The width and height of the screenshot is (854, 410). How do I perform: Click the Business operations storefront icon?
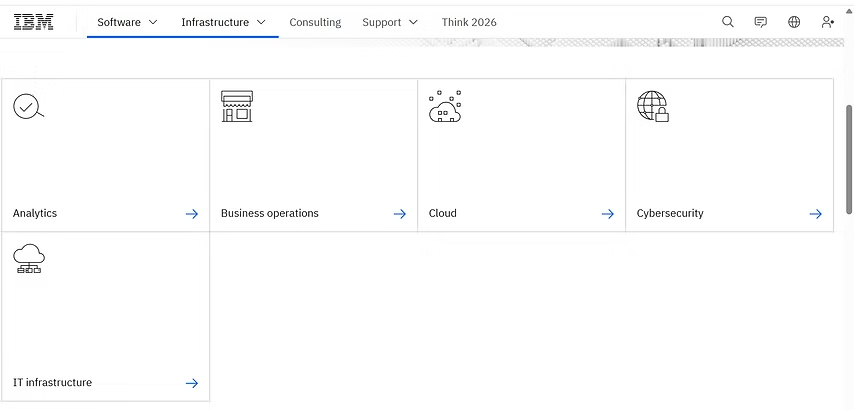237,106
